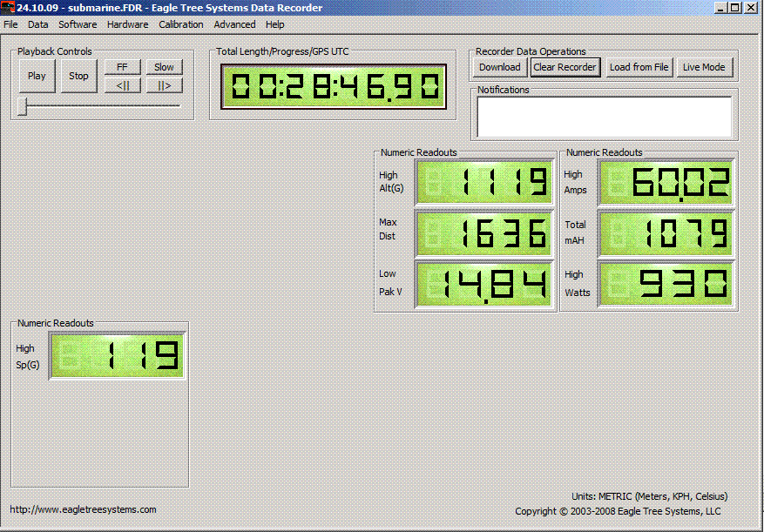
Task: Step backward with the <|| button
Action: click(122, 85)
